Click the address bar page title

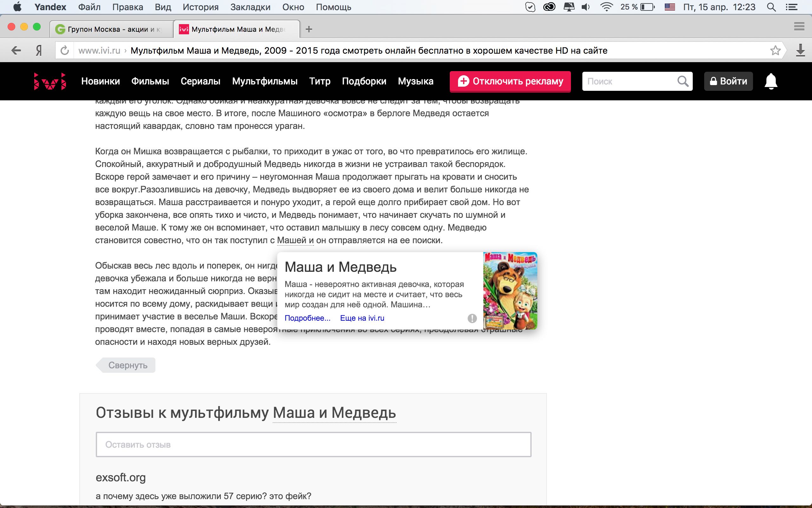369,51
